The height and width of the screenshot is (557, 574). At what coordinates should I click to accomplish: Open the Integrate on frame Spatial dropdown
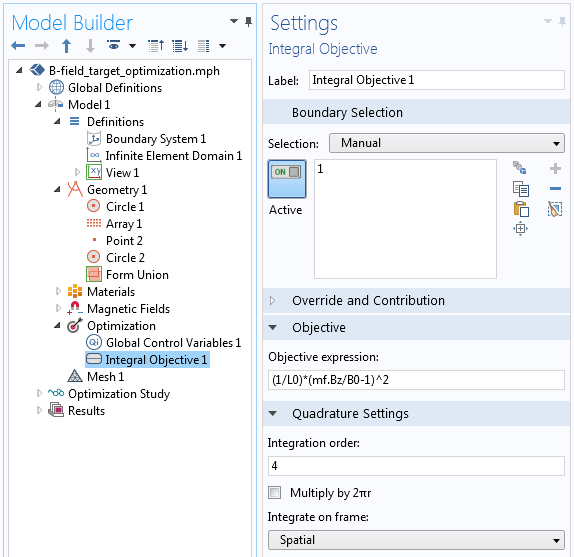416,540
